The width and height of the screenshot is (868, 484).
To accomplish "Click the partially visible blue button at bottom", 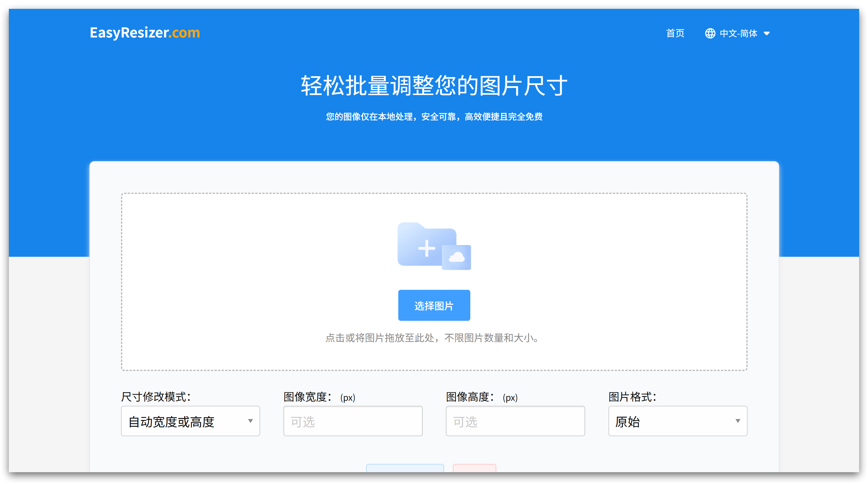I will tap(405, 468).
